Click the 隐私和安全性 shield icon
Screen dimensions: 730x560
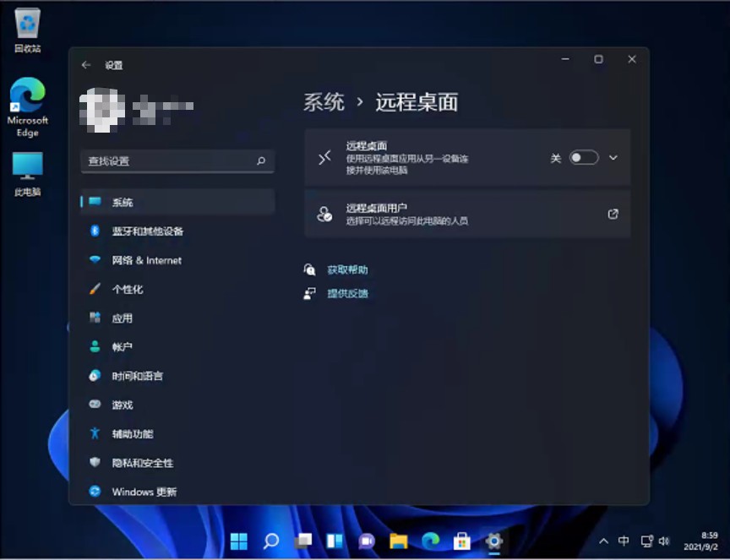95,462
